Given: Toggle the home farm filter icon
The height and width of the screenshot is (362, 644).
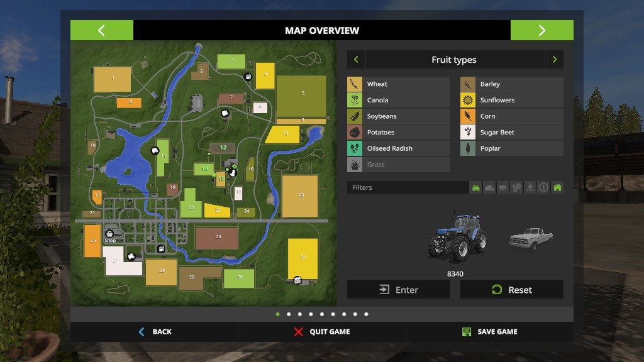Looking at the screenshot, I should click(x=557, y=187).
